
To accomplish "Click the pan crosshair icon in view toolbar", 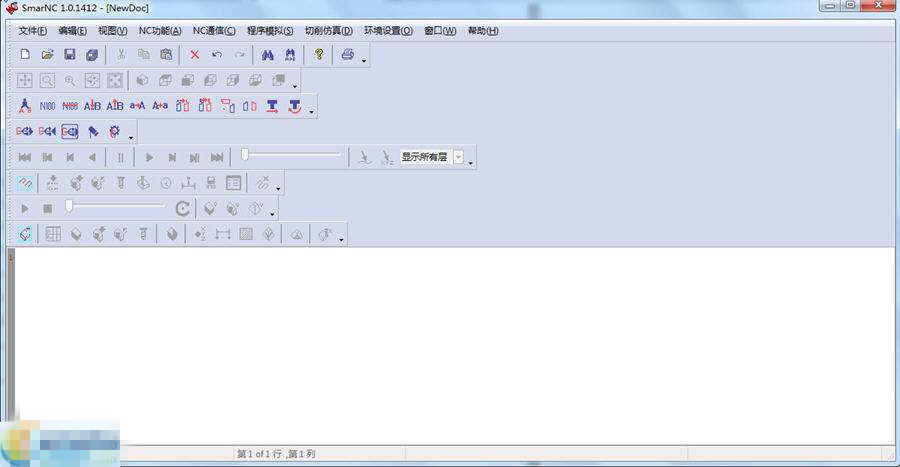I will pyautogui.click(x=25, y=80).
